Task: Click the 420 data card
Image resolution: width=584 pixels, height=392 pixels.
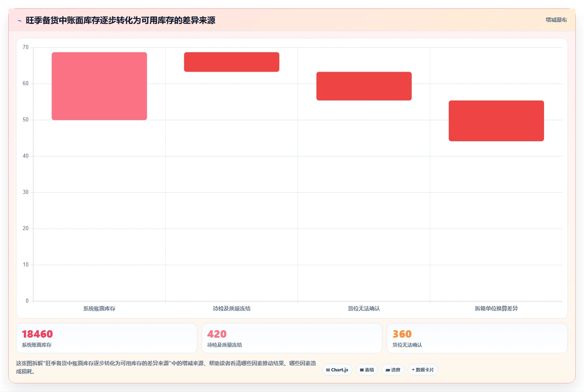Action: click(292, 338)
